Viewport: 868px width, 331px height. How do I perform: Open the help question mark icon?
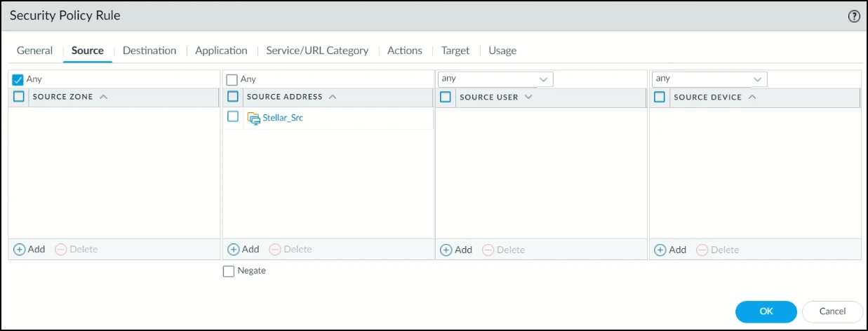[854, 17]
